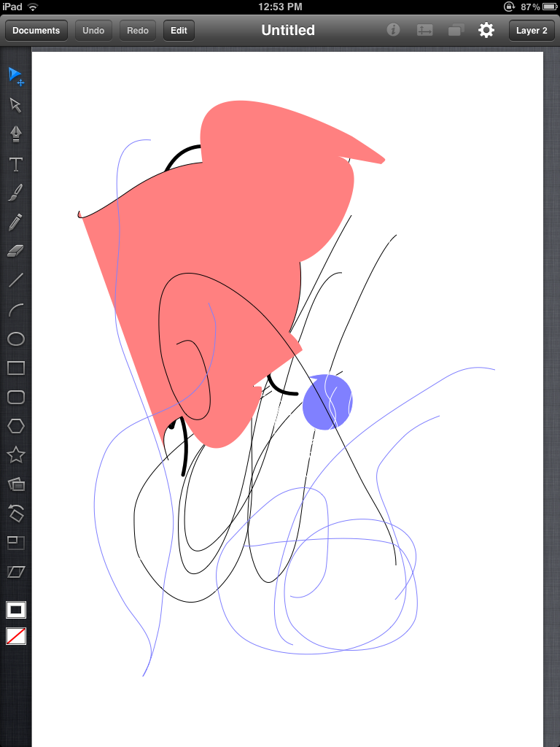Activate the Rotate tool
Image resolution: width=560 pixels, height=747 pixels.
15,513
